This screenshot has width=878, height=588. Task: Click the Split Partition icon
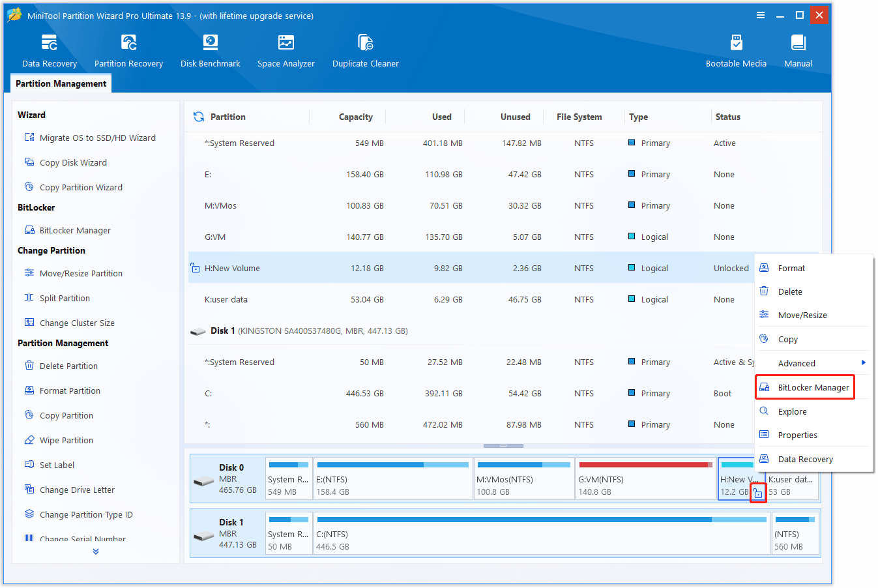pos(29,298)
